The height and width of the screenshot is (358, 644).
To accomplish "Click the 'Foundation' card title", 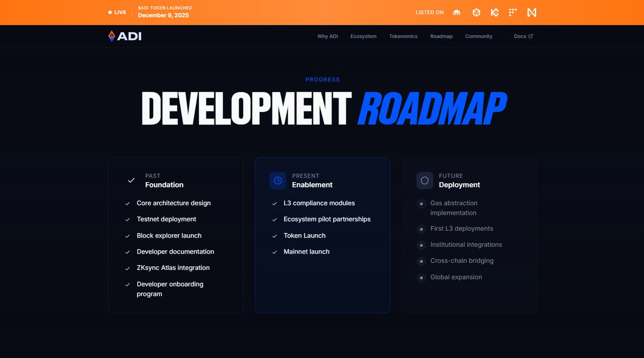I will pos(164,185).
